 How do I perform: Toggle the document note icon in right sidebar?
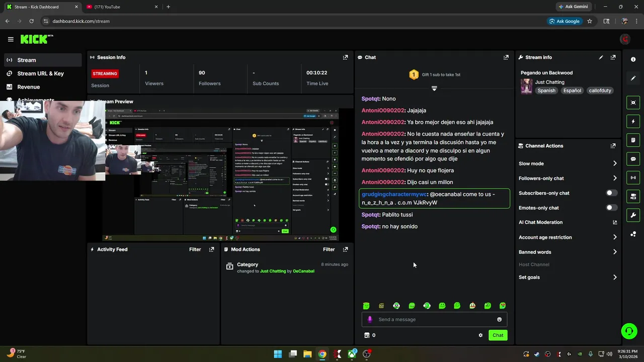tap(633, 140)
